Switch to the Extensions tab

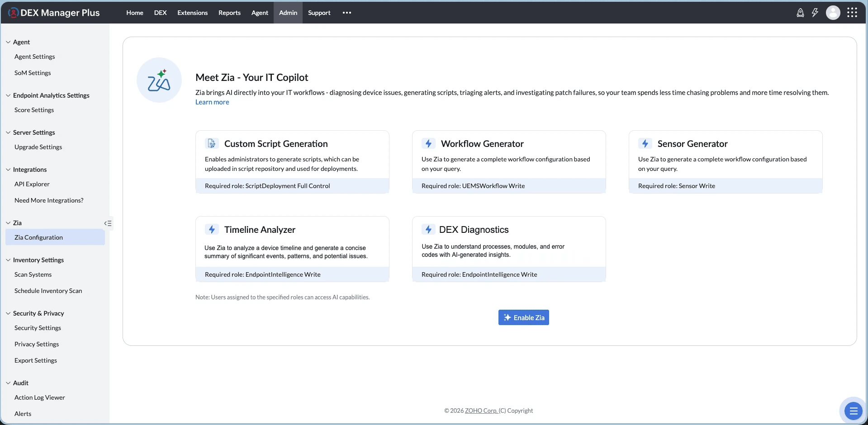(193, 13)
